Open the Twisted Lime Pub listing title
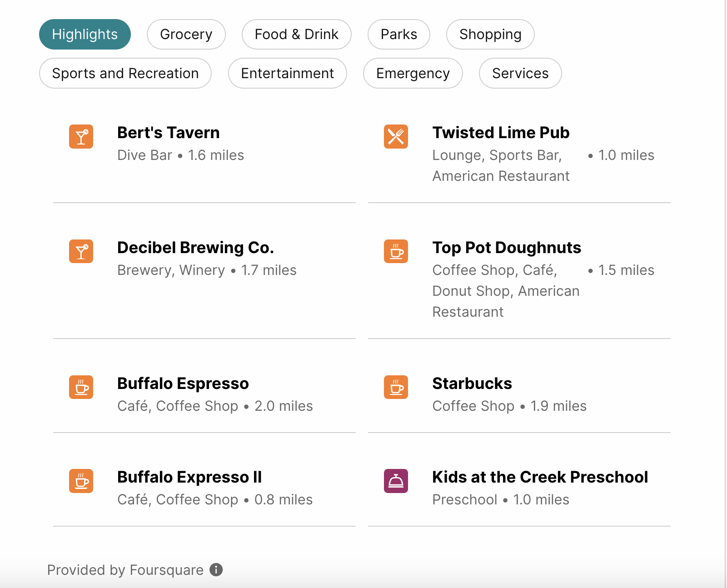 point(501,133)
